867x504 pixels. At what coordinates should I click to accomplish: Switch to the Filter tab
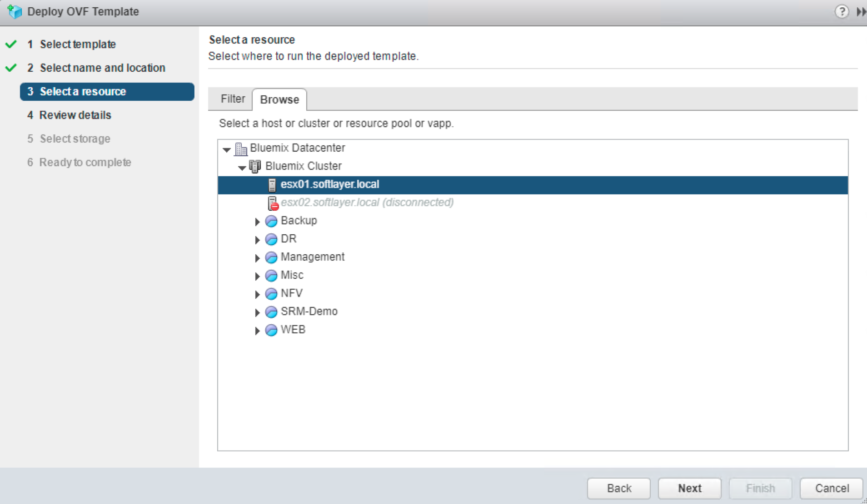[x=233, y=99]
